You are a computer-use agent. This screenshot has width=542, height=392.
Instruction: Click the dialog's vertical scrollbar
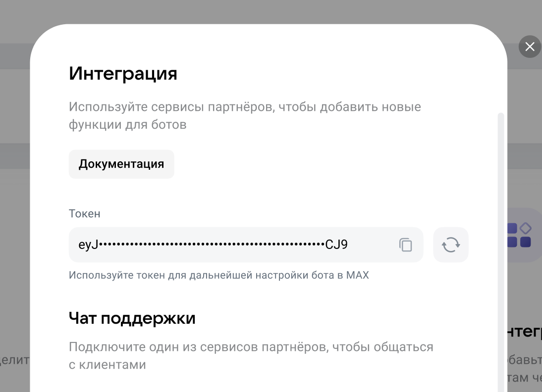500,247
